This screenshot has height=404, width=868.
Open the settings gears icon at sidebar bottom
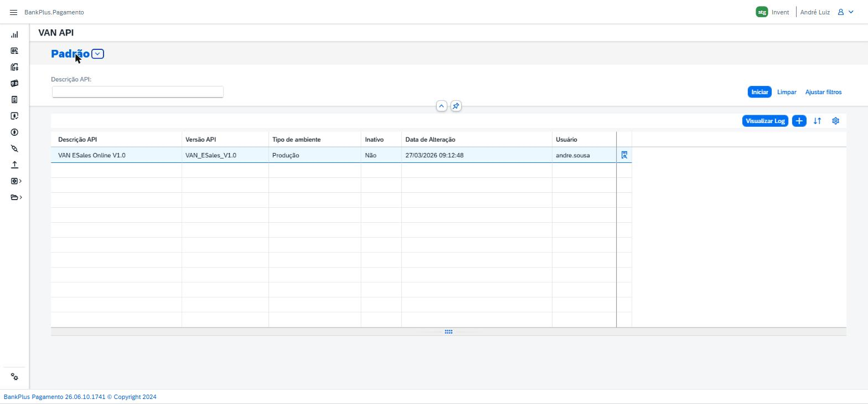point(14,377)
